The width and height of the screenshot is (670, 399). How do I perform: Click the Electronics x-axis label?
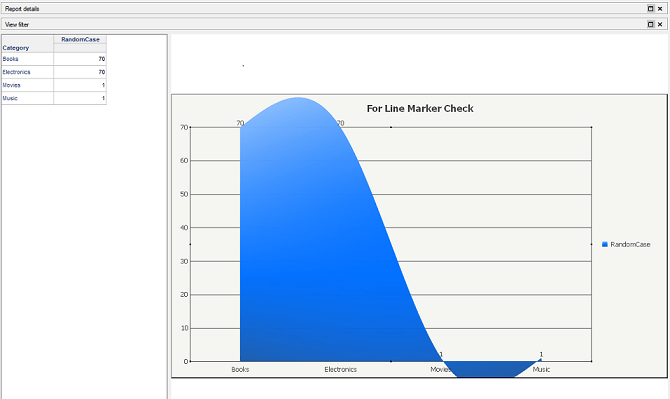point(340,370)
